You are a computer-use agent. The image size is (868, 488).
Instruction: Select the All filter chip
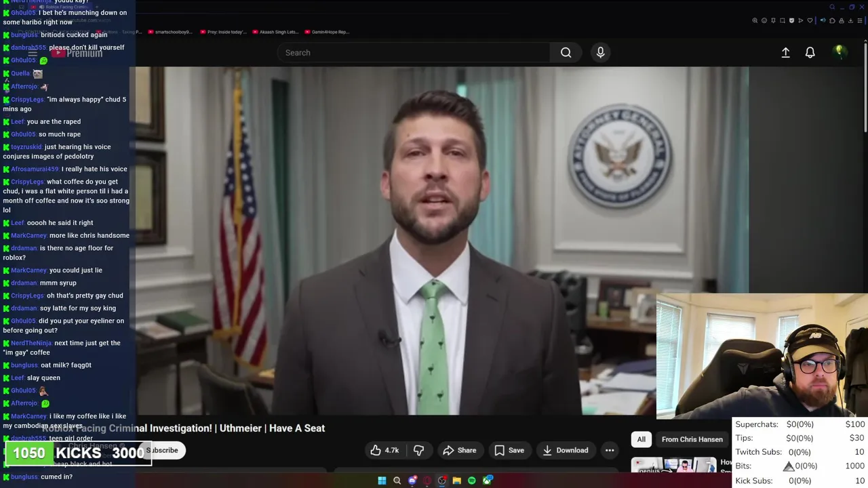tap(641, 439)
